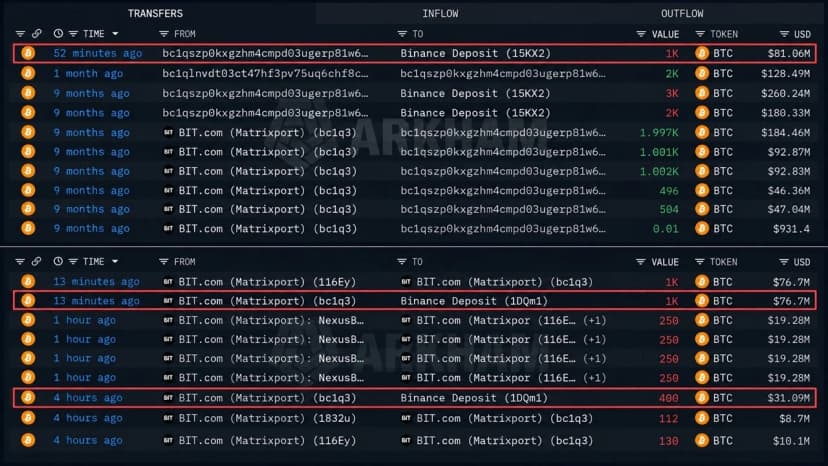The image size is (828, 466).
Task: Select value '0.01' in the upper table
Action: (665, 229)
